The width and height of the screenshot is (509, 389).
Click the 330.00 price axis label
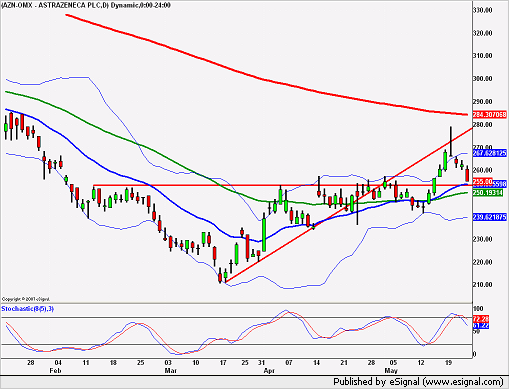(482, 10)
